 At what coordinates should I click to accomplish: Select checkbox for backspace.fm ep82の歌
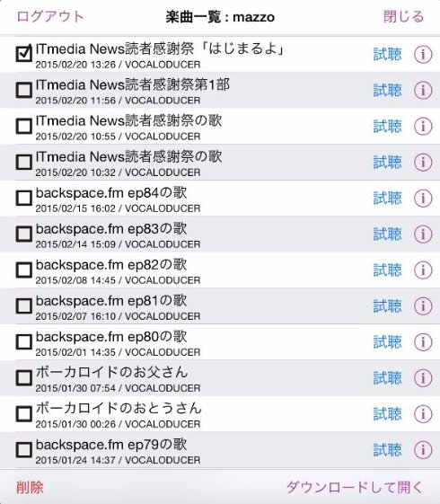pyautogui.click(x=24, y=270)
